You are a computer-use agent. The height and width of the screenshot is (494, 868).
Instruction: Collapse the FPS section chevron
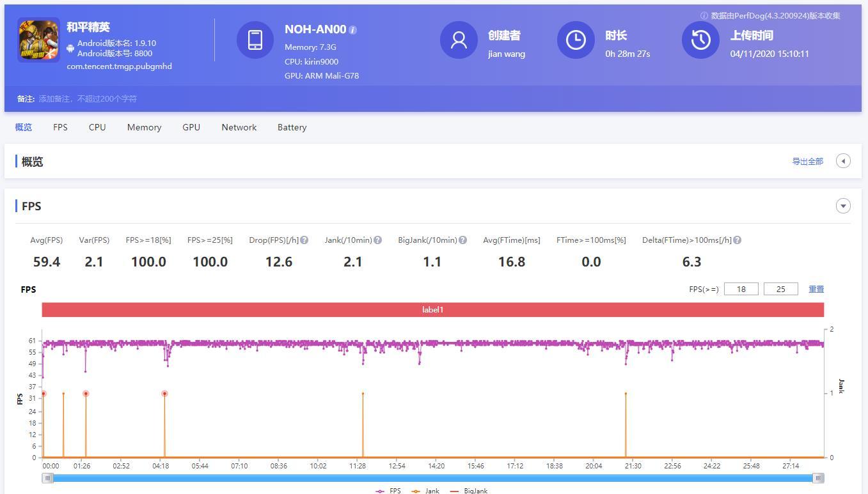pyautogui.click(x=843, y=206)
